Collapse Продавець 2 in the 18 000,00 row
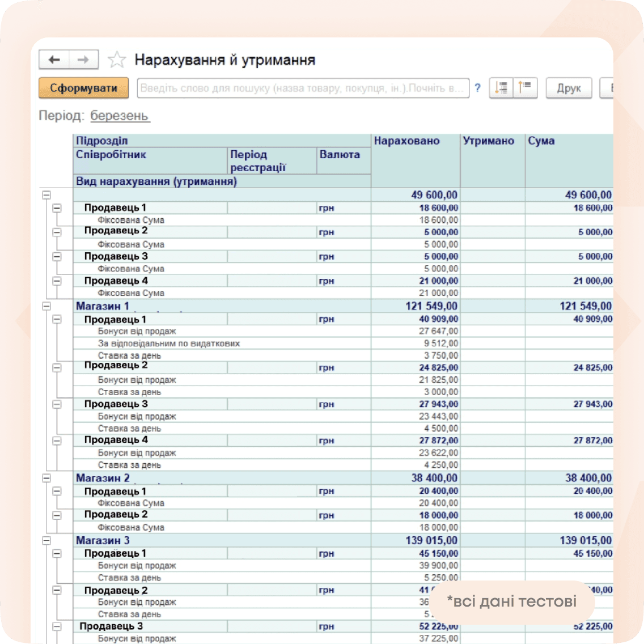The height and width of the screenshot is (644, 644). [57, 515]
